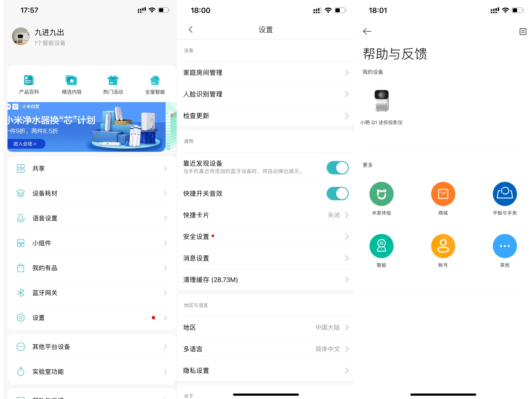Tap 设置 row red notification dot

(x=153, y=318)
